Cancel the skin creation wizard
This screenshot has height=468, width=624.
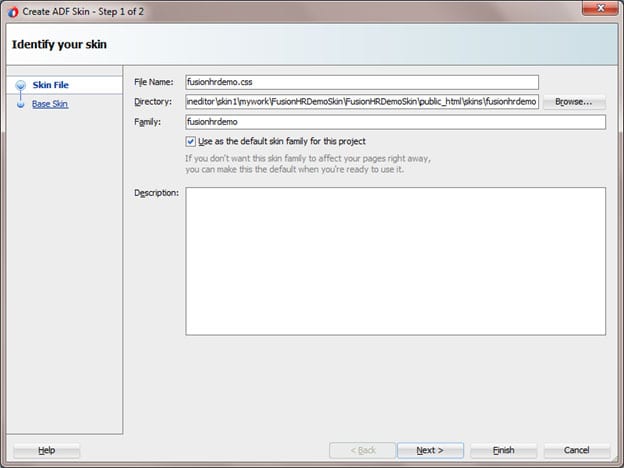[x=576, y=450]
